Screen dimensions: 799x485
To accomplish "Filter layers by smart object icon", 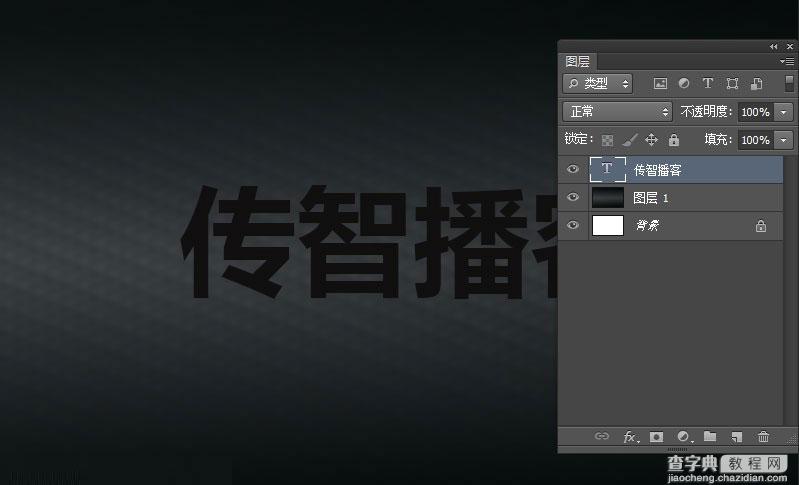I will (757, 84).
